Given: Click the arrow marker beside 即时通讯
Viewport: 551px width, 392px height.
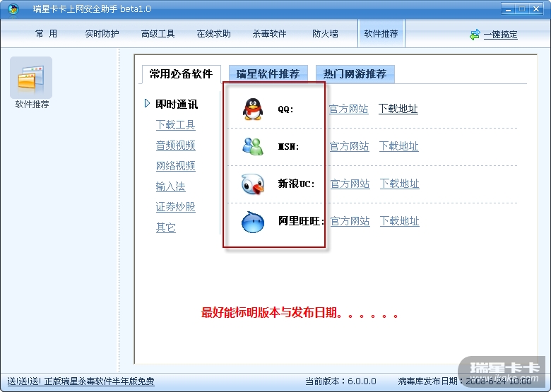Looking at the screenshot, I should pyautogui.click(x=147, y=103).
